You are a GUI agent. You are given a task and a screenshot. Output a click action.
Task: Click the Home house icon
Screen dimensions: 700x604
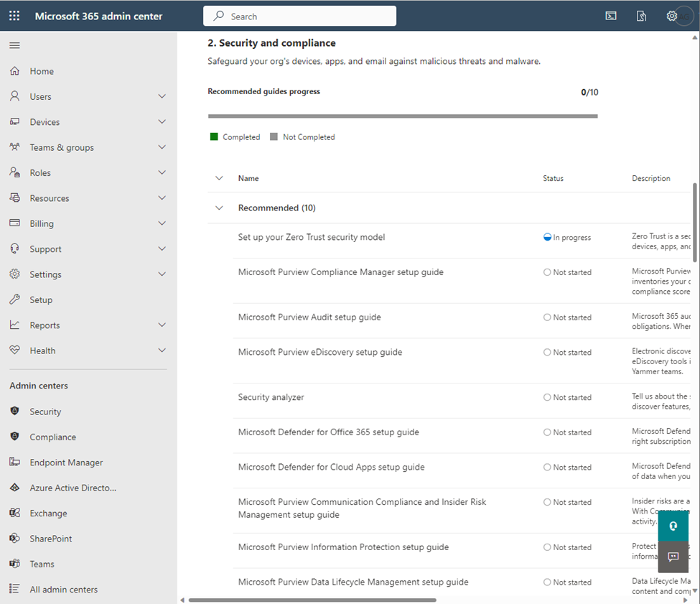[15, 71]
